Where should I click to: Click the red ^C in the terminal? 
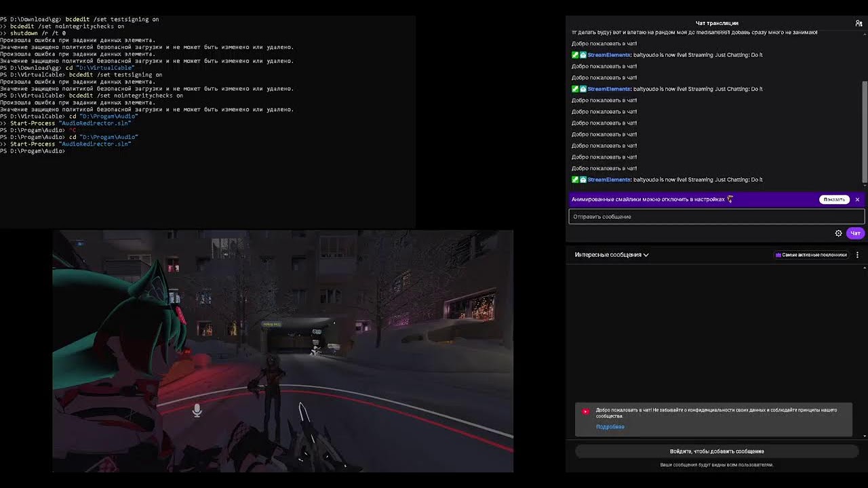[73, 130]
